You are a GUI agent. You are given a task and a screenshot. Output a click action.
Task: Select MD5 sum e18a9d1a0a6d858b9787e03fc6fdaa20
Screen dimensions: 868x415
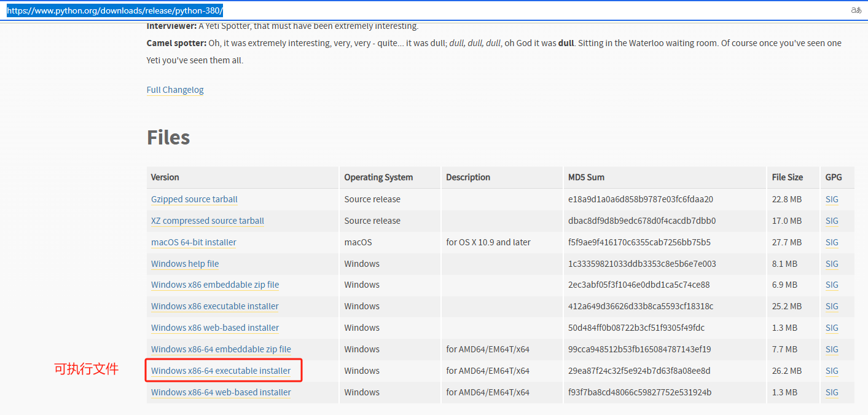(x=641, y=199)
